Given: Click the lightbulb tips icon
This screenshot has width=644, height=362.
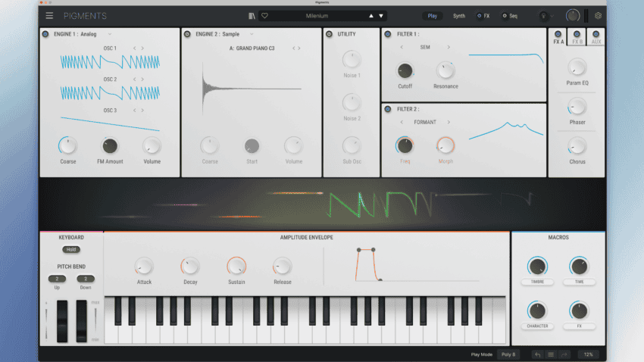Looking at the screenshot, I should click(x=543, y=16).
